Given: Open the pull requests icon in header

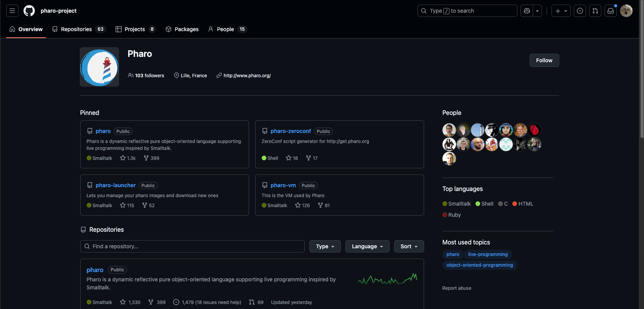Looking at the screenshot, I should point(595,11).
